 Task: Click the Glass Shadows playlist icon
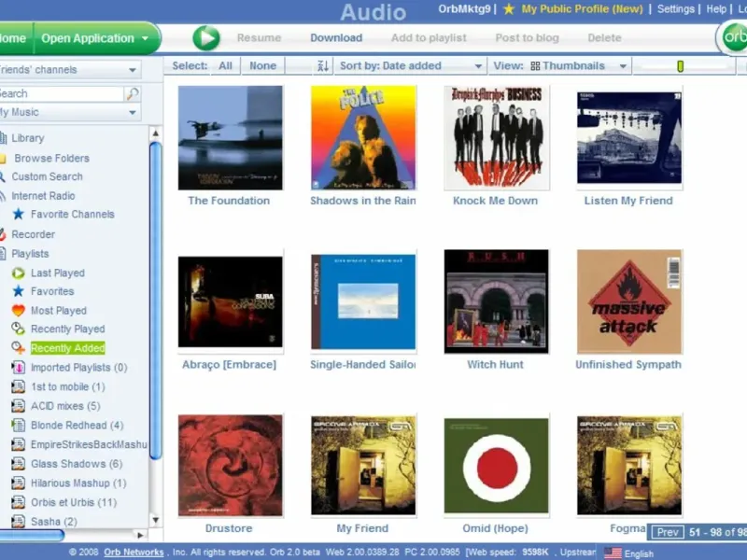pyautogui.click(x=18, y=463)
